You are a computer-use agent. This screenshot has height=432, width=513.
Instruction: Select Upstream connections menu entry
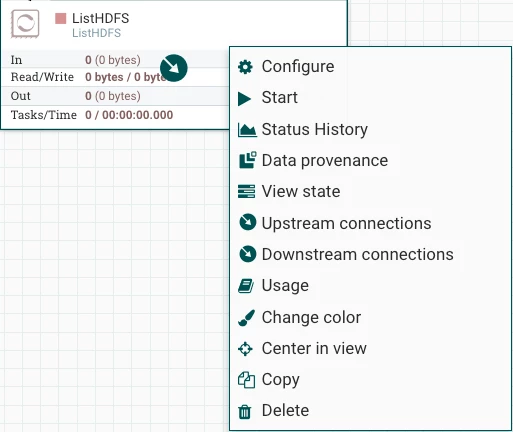(x=371, y=223)
